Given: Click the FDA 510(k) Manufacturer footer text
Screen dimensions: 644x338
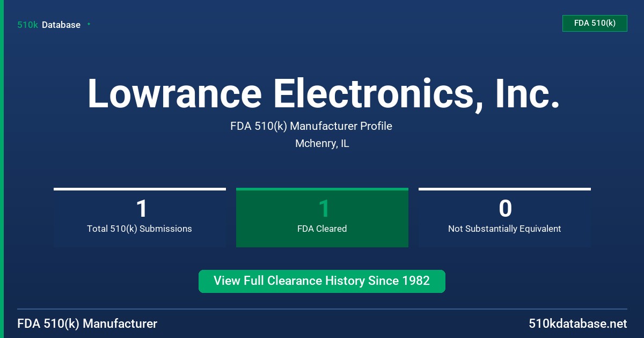Looking at the screenshot, I should click(x=87, y=324).
